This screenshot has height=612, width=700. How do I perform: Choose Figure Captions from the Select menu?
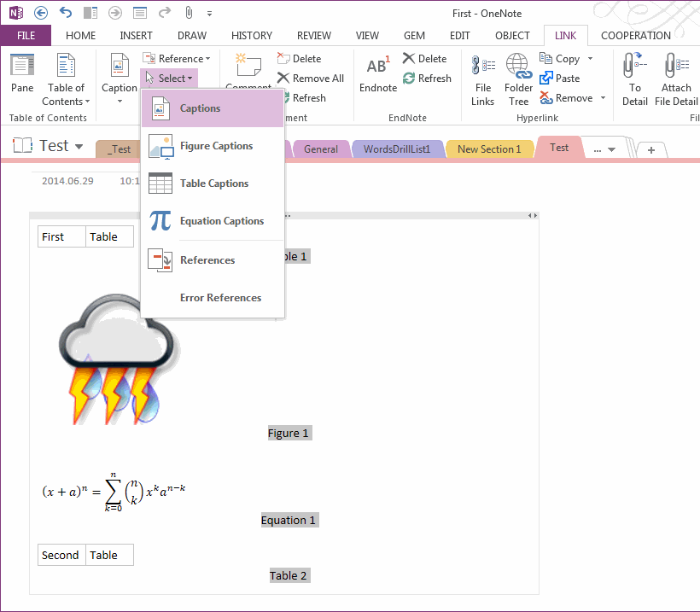point(215,145)
